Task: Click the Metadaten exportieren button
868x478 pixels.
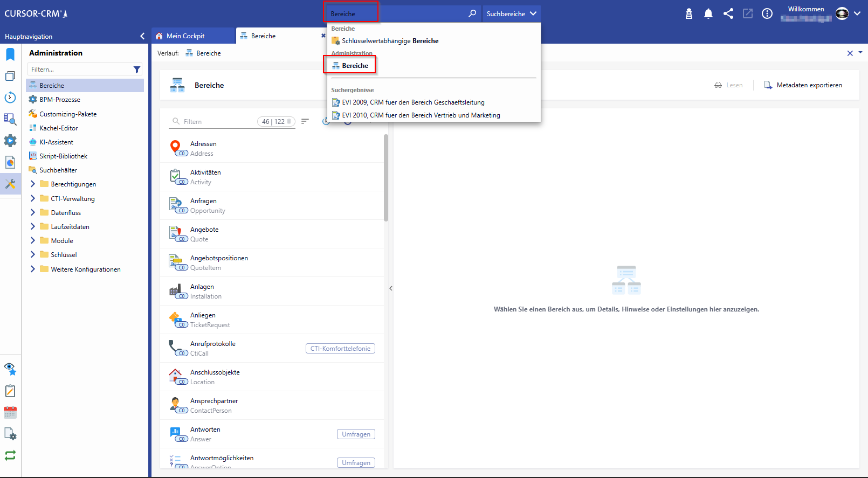Action: point(803,85)
